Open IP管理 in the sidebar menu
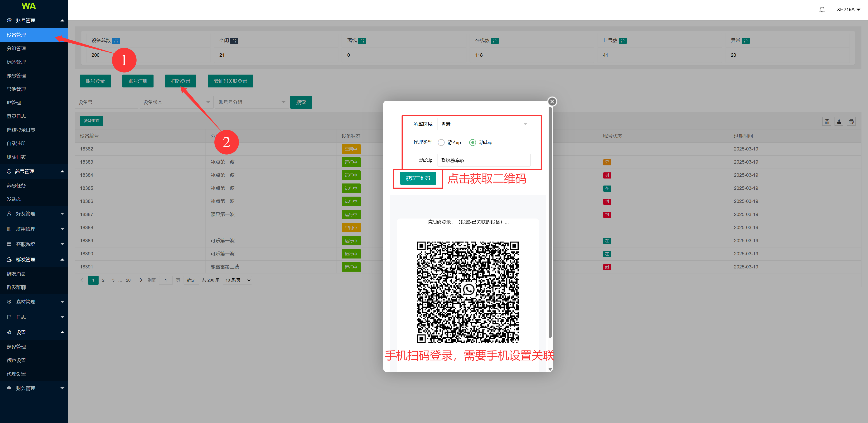Screen dimensions: 868x423 tap(14, 103)
